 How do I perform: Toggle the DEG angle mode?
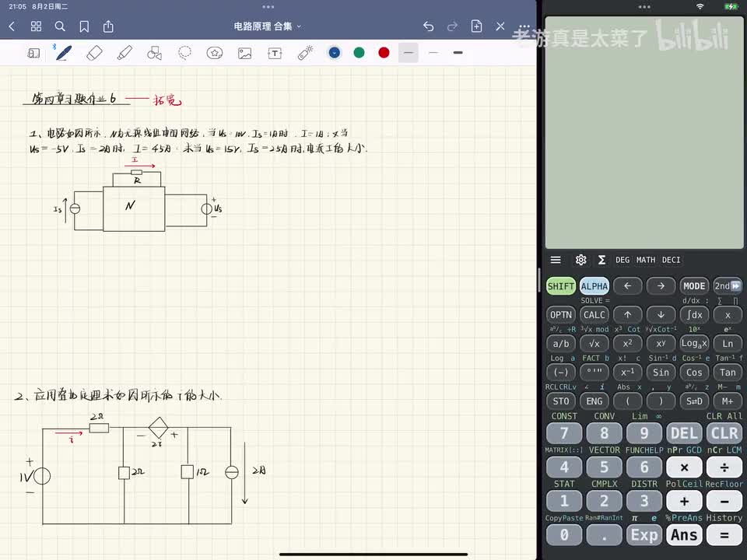(622, 260)
